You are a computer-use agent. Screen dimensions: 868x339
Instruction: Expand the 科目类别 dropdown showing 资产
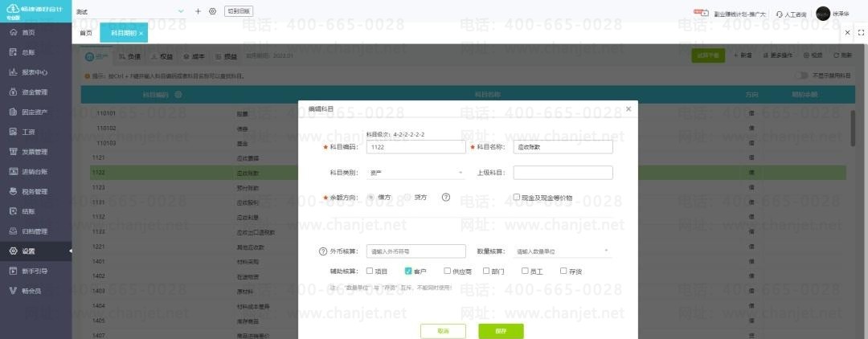[x=416, y=173]
